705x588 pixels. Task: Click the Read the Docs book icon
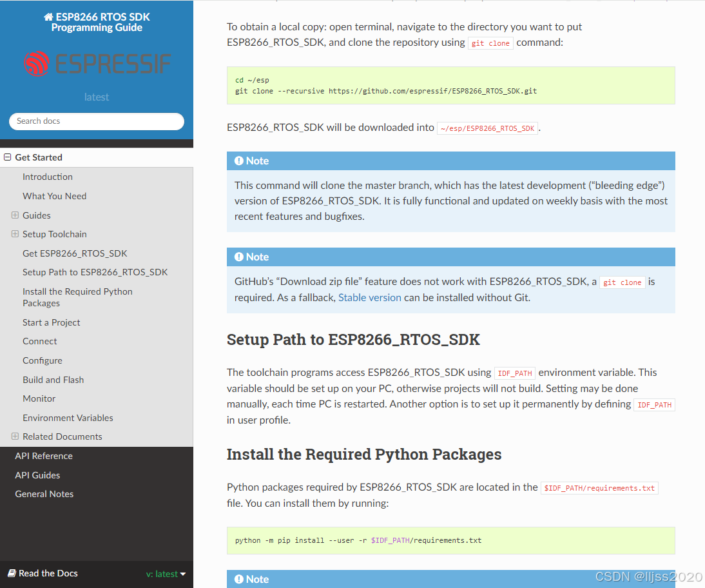point(12,573)
